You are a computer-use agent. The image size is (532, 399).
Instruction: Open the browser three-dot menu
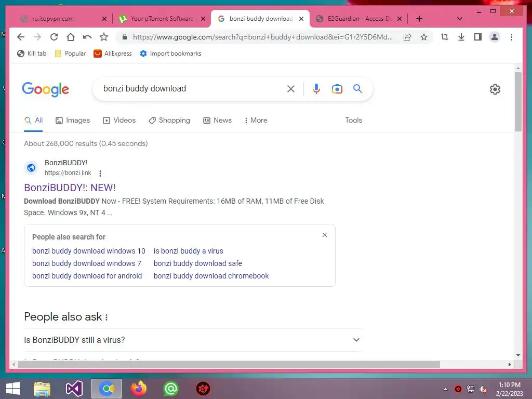[511, 37]
